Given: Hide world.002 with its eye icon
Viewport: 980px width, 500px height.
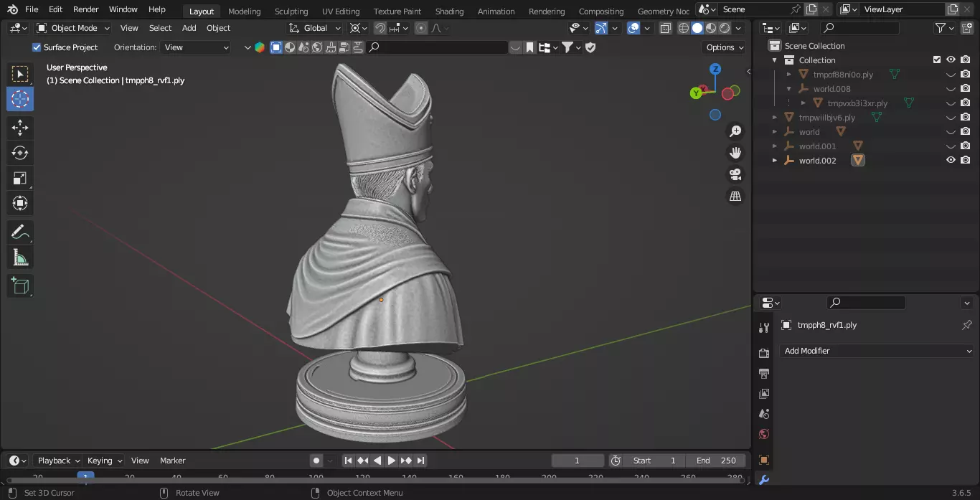Looking at the screenshot, I should tap(951, 161).
